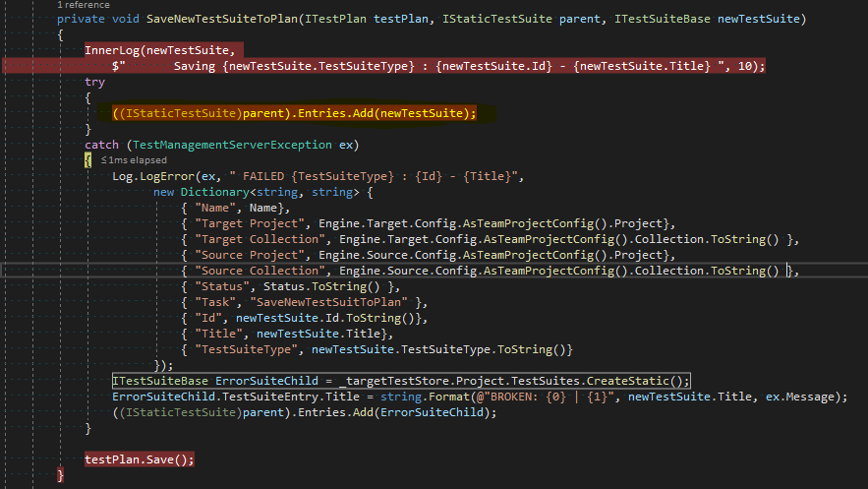Click the yellow highlighted Entries.Add(newTestSuite) statement
This screenshot has height=489, width=868.
(294, 113)
